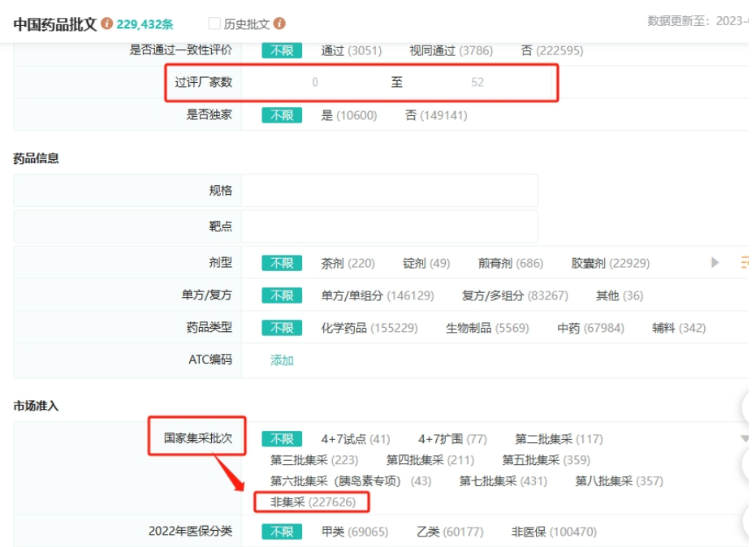Select 不限 for 是否独家

point(282,115)
